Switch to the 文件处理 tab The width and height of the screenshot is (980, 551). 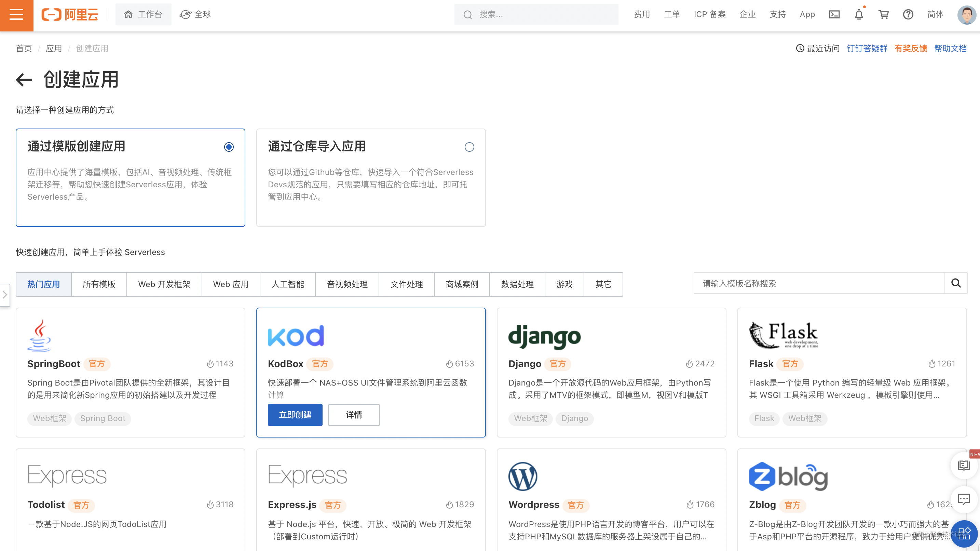pos(407,284)
